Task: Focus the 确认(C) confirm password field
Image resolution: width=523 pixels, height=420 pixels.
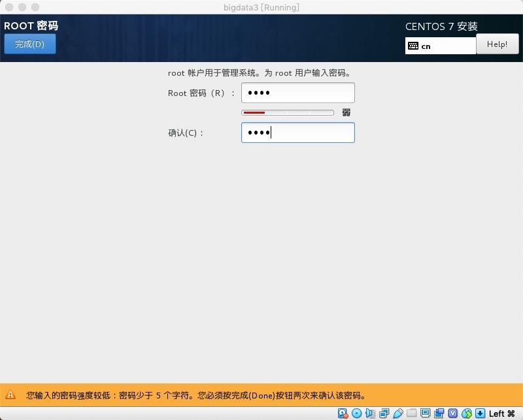Action: click(298, 133)
